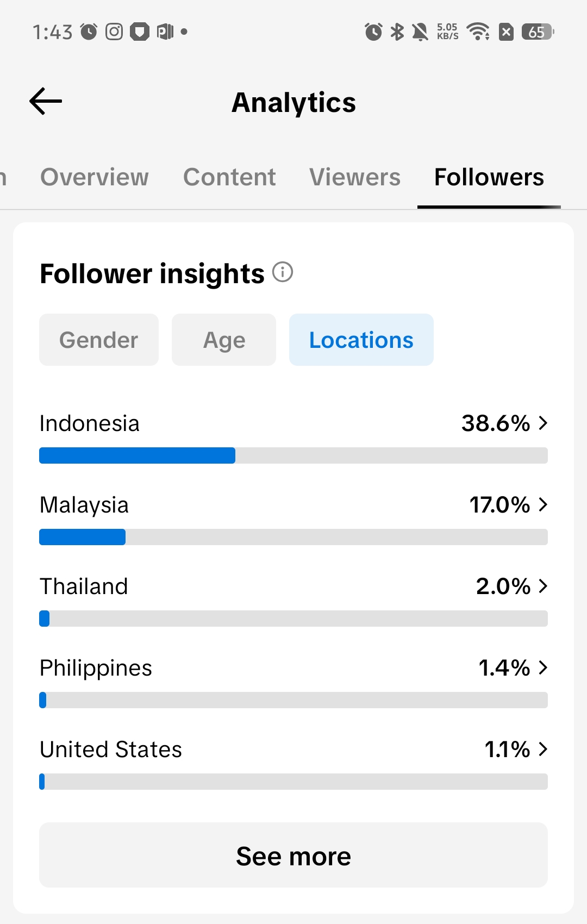The image size is (587, 924).
Task: Tap the Wi-Fi signal icon
Action: point(478,32)
